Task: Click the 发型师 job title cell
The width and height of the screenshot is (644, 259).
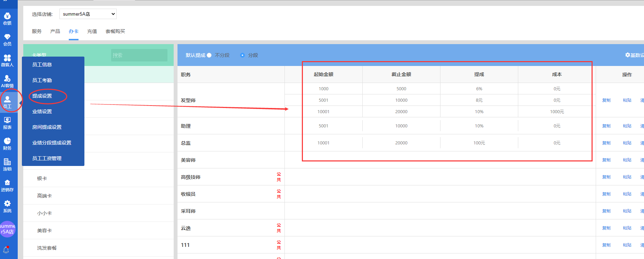Action: pos(231,100)
